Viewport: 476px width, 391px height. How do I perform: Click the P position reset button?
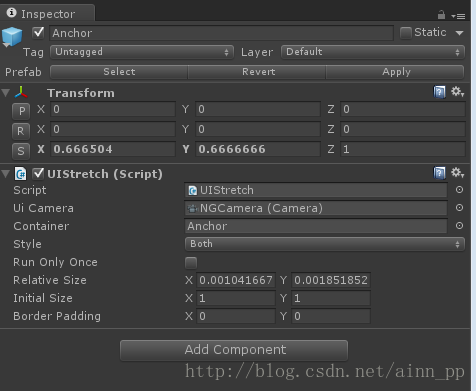click(x=21, y=111)
